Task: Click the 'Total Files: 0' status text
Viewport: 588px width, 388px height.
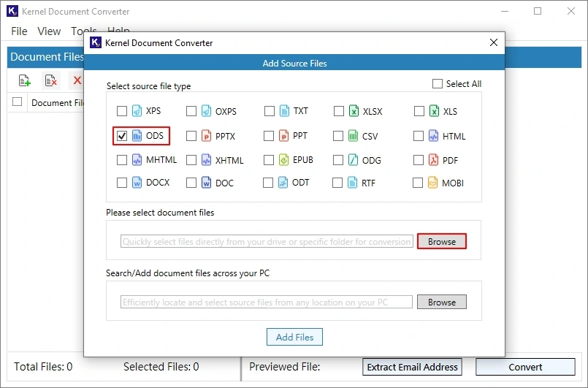Action: pyautogui.click(x=43, y=367)
